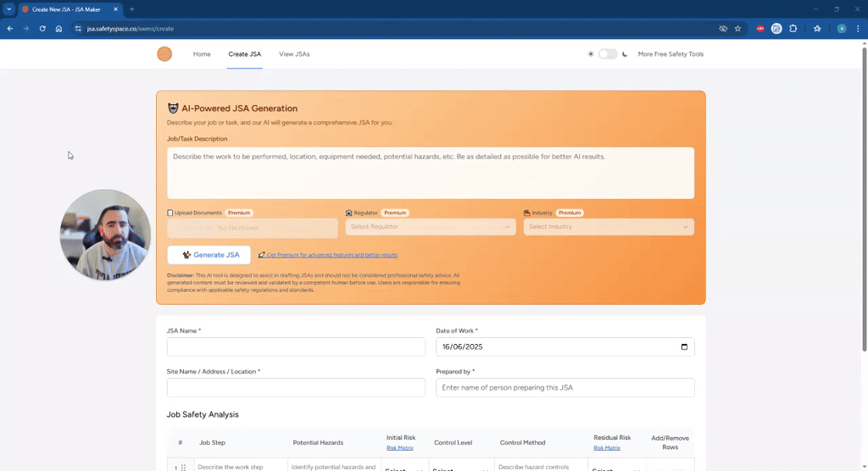Click the sun light-mode icon

click(591, 54)
